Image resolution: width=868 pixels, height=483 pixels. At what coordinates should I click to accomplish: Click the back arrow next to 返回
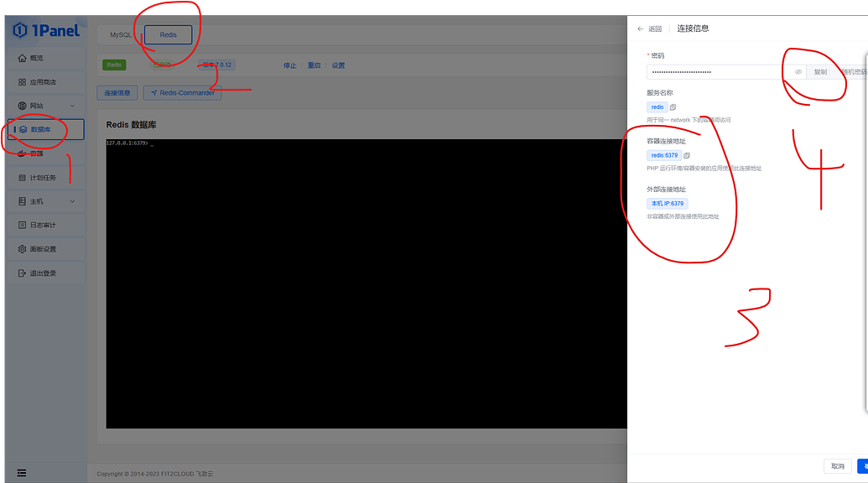(641, 29)
